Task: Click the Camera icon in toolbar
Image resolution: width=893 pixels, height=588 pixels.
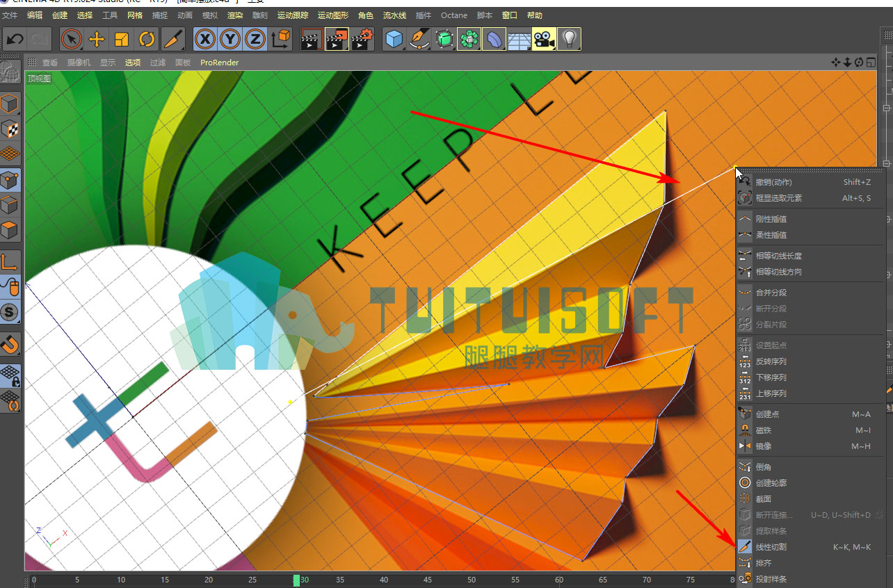Action: 544,39
